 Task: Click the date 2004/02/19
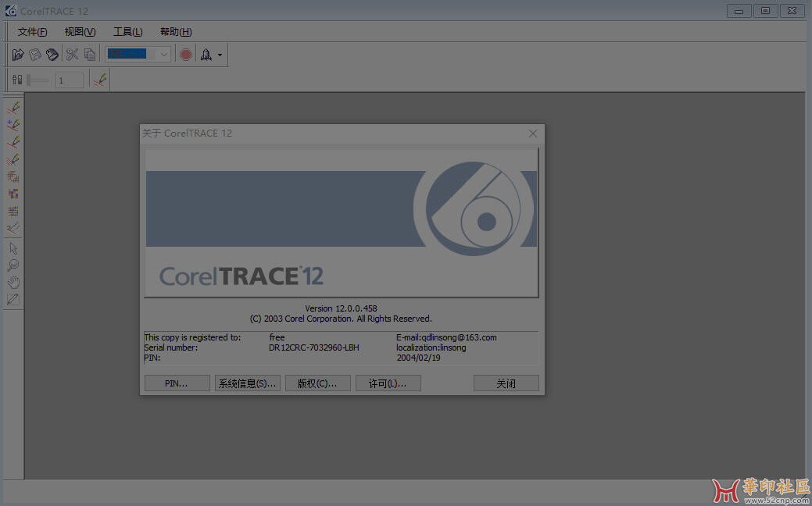click(x=418, y=358)
